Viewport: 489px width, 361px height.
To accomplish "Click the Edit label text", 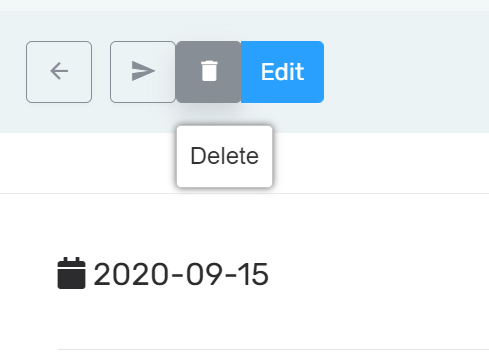I will (282, 72).
